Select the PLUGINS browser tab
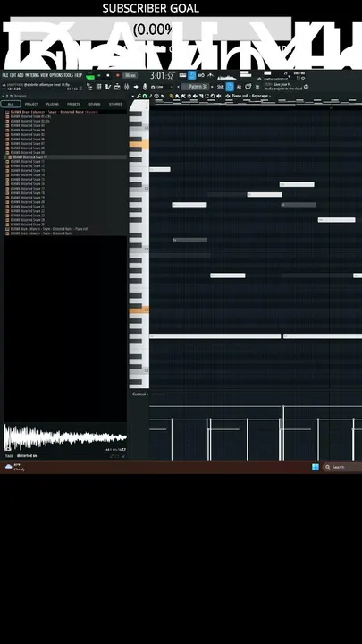Screen dimensions: 362x644 (53, 104)
